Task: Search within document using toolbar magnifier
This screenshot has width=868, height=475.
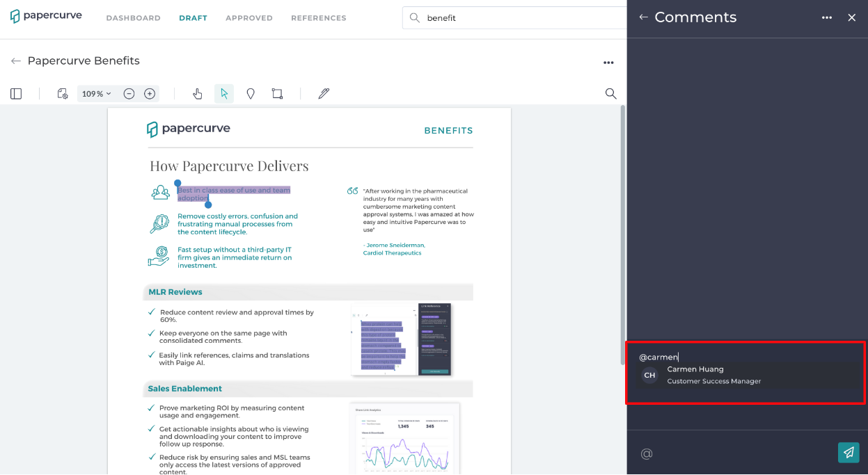Action: [611, 94]
